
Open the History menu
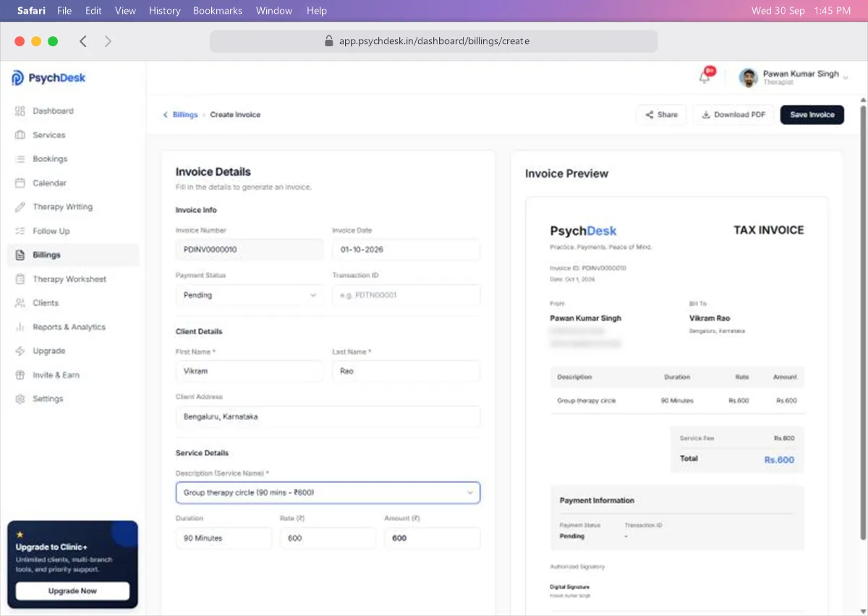[165, 11]
